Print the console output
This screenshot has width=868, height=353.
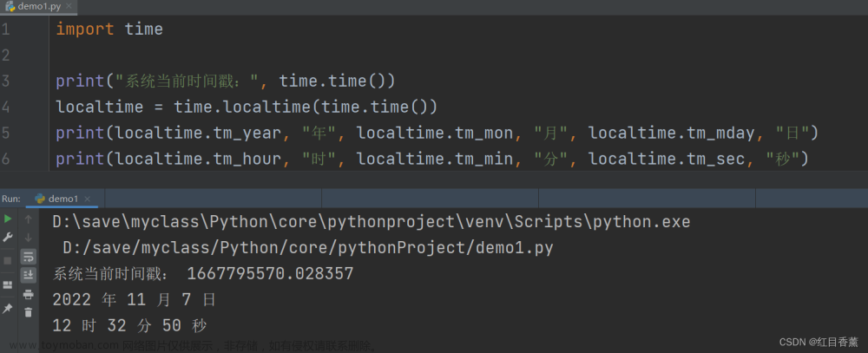point(29,294)
